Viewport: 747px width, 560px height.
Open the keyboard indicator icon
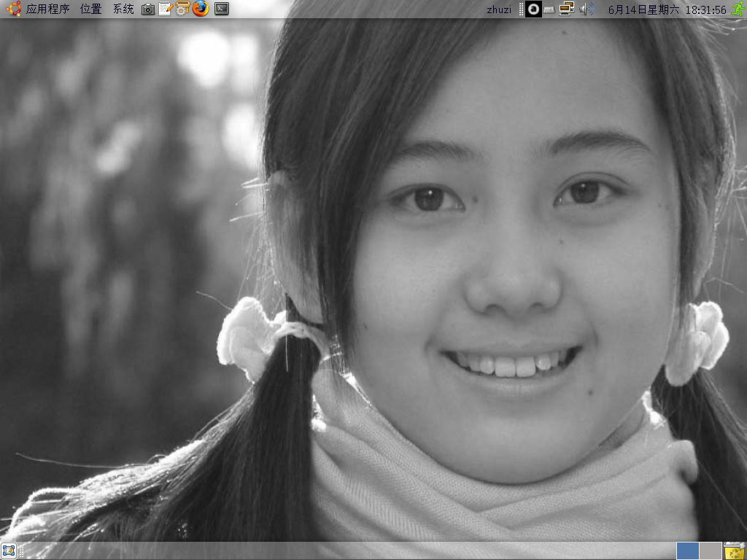[549, 9]
